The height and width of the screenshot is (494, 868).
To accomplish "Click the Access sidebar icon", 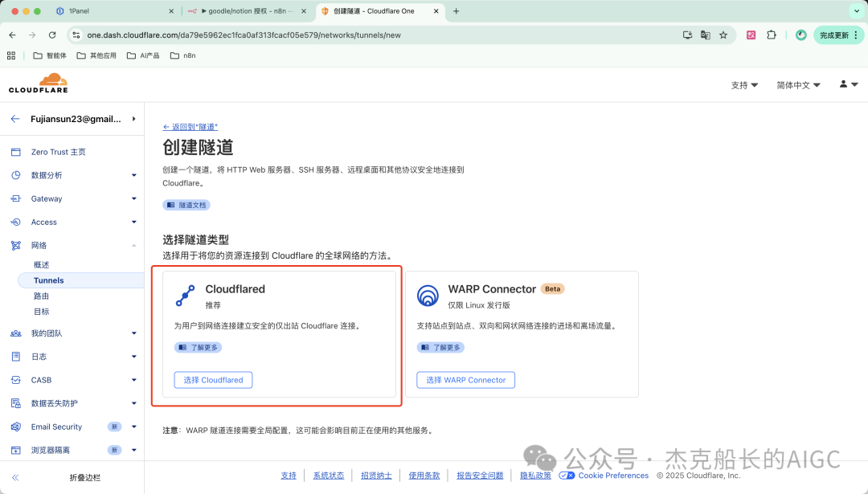I will click(x=15, y=222).
